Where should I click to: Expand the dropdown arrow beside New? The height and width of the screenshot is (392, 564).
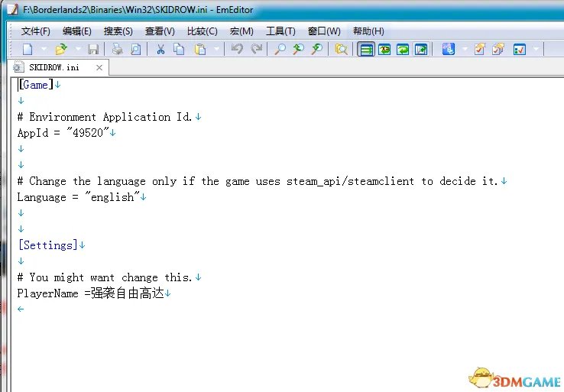[x=44, y=49]
